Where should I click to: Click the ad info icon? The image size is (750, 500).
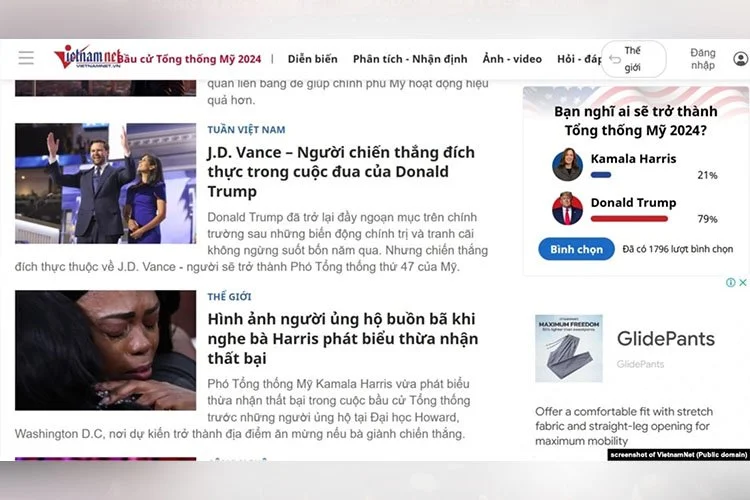tap(730, 282)
